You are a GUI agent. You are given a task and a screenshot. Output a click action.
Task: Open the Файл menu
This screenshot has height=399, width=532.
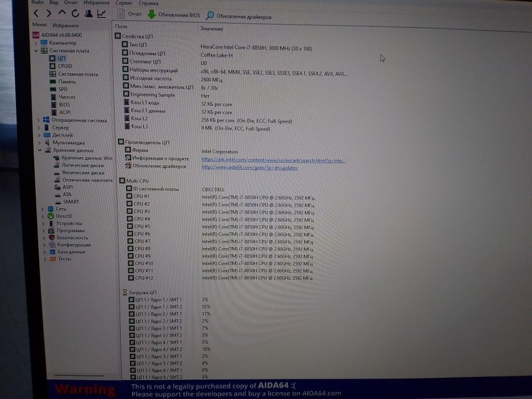pyautogui.click(x=37, y=2)
